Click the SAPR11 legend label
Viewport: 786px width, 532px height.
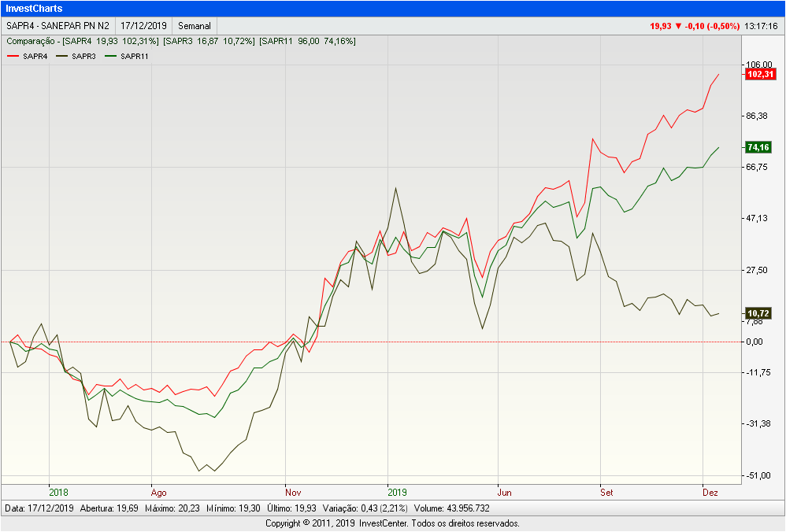(135, 56)
